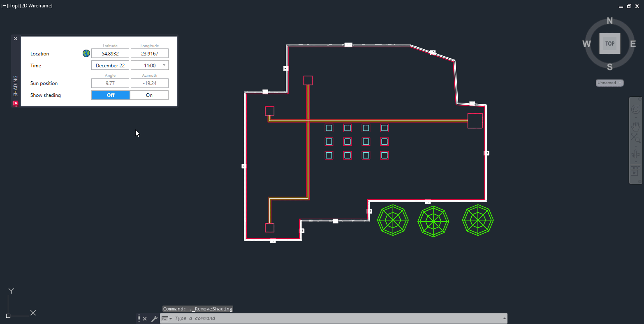Click the Zoom Extents tool in navigation bar

(x=635, y=138)
